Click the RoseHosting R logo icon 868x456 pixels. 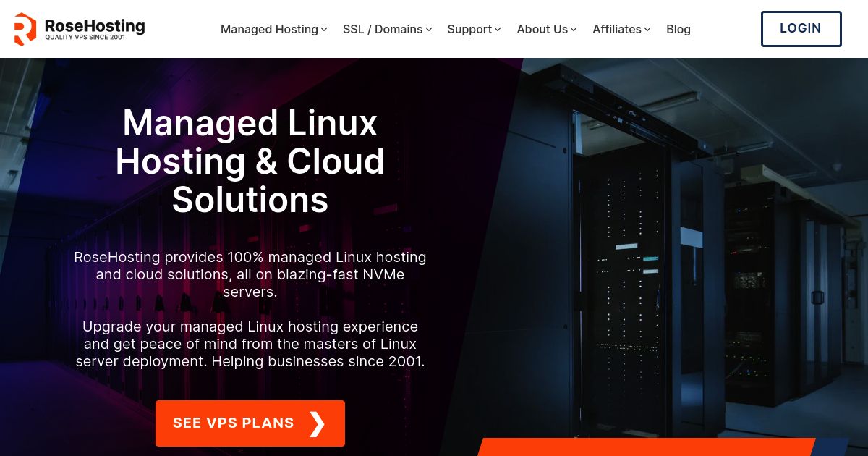coord(25,29)
